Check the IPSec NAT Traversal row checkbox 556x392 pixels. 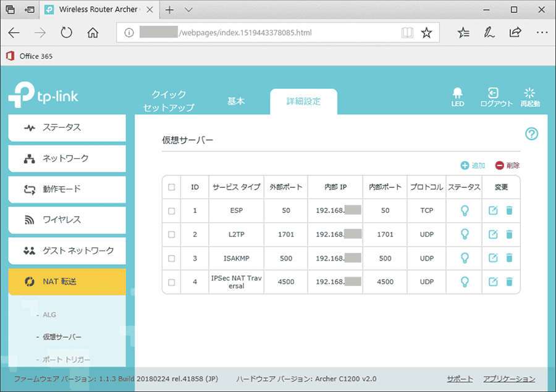pyautogui.click(x=172, y=283)
